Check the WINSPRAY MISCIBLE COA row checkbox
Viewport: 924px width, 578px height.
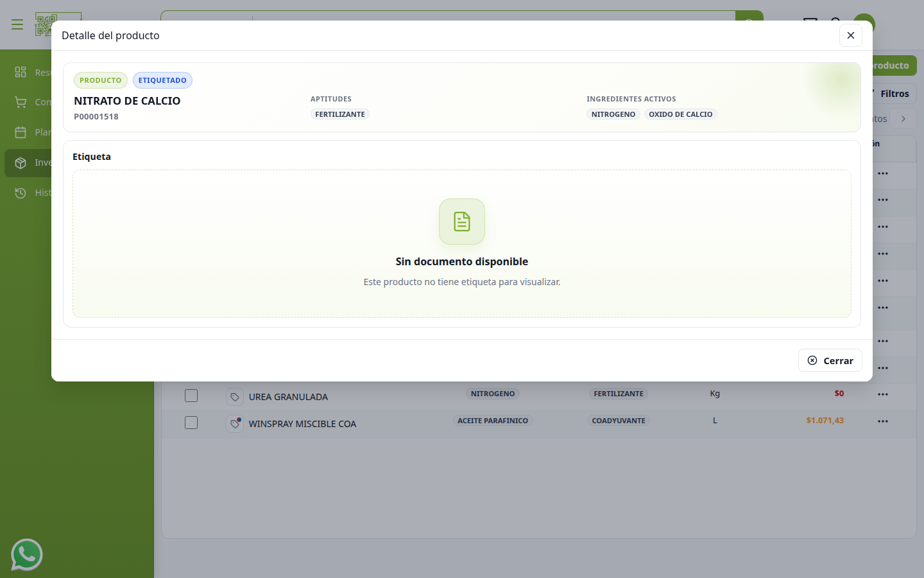click(x=191, y=423)
